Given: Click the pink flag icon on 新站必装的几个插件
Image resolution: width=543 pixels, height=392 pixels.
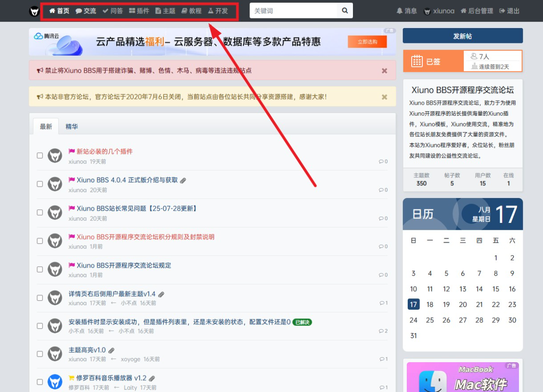Looking at the screenshot, I should (x=71, y=151).
